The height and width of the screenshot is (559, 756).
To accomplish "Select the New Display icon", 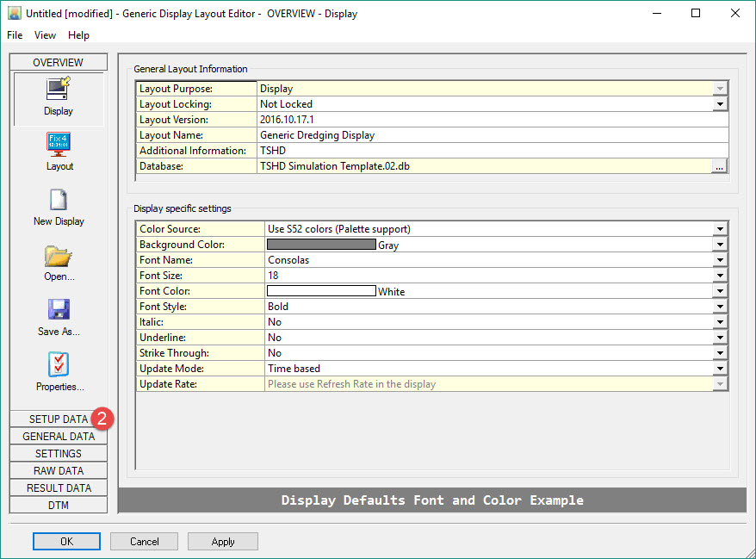I will 59,200.
